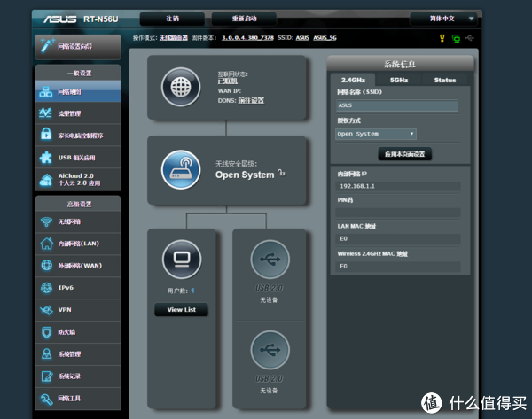Select the Network Map sidebar icon
This screenshot has height=419, width=532.
coord(46,91)
